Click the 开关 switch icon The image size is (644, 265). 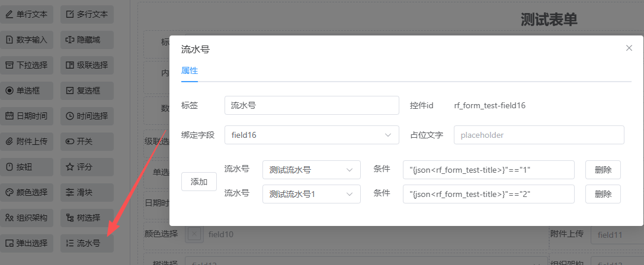70,141
